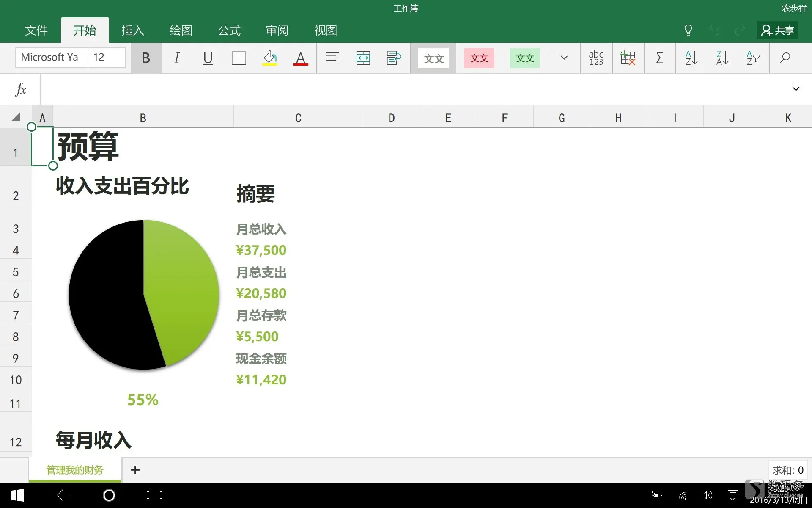Click the 收入支出百分比 heading
The height and width of the screenshot is (508, 812).
(122, 186)
